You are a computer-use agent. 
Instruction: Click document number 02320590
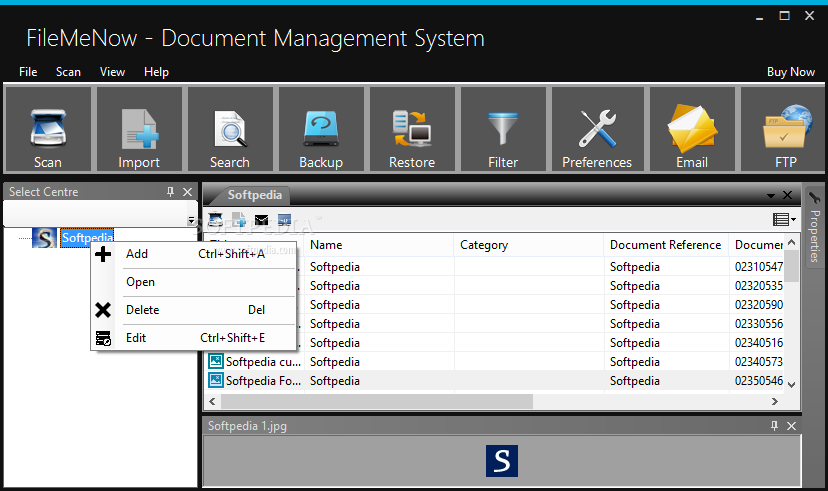point(758,305)
